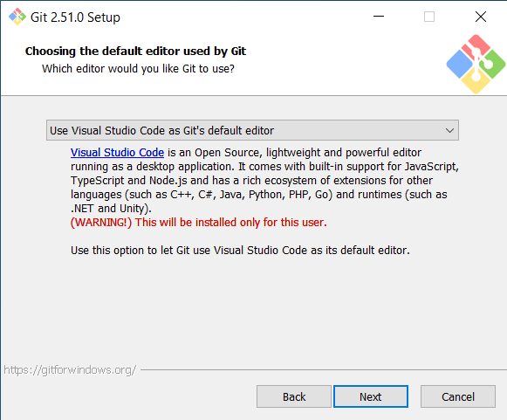
Task: Click the large Git logo in the header
Action: tap(476, 64)
